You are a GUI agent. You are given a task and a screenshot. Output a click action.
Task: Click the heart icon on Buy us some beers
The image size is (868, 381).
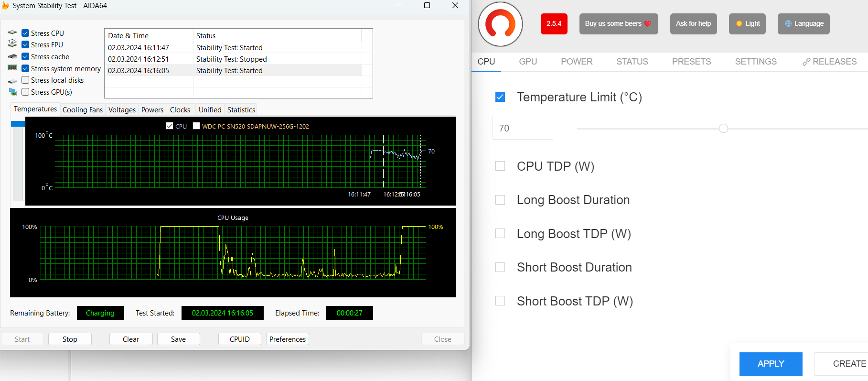[648, 24]
